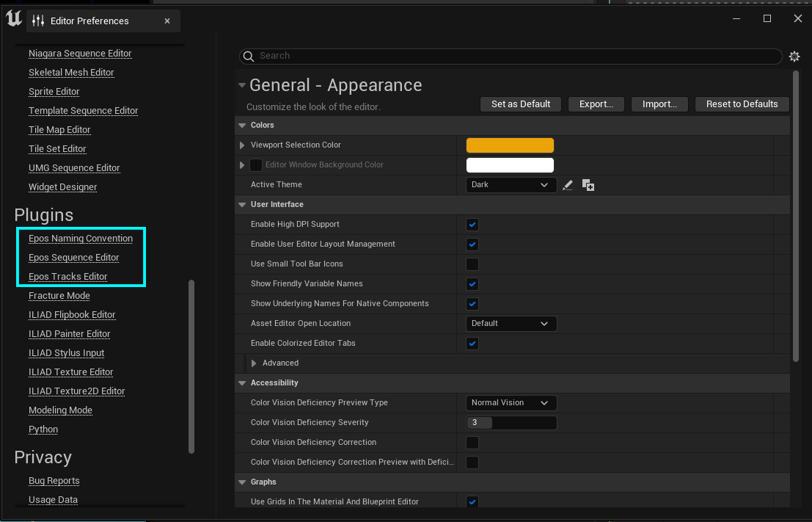Screen dimensions: 812x522
Task: Duplicate the active theme using the copy icon
Action: (x=588, y=185)
